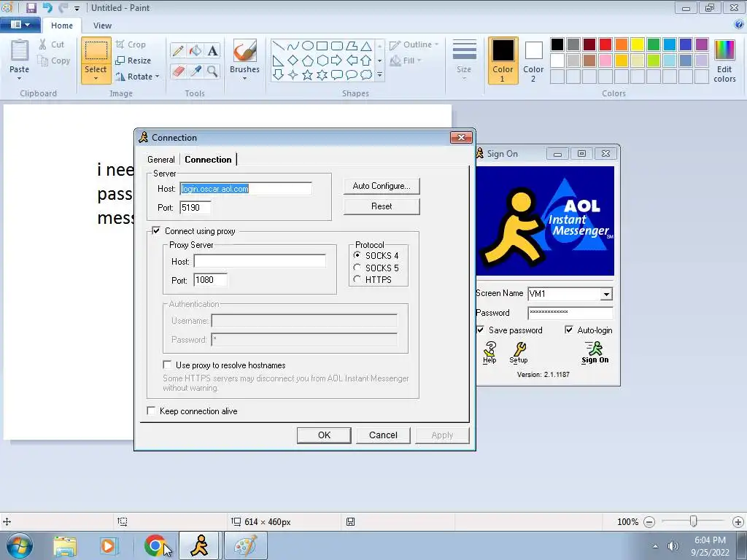
Task: Expand the Shapes gallery more arrow
Action: (x=379, y=75)
